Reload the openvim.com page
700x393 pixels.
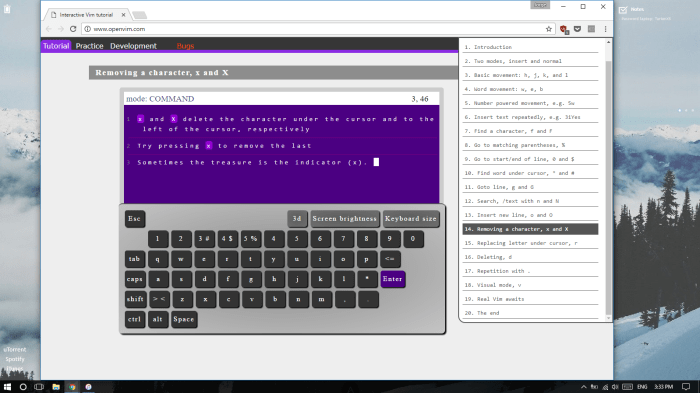coord(73,29)
